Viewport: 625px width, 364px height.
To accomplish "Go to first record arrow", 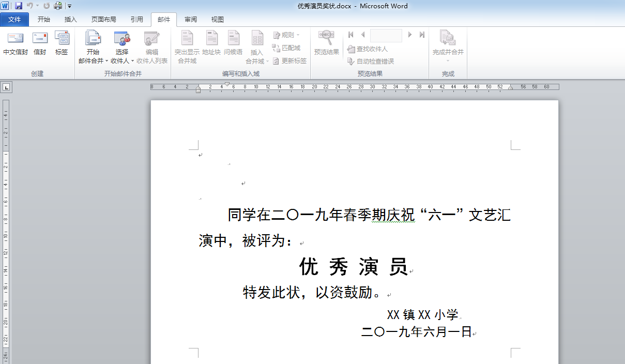I will point(351,35).
